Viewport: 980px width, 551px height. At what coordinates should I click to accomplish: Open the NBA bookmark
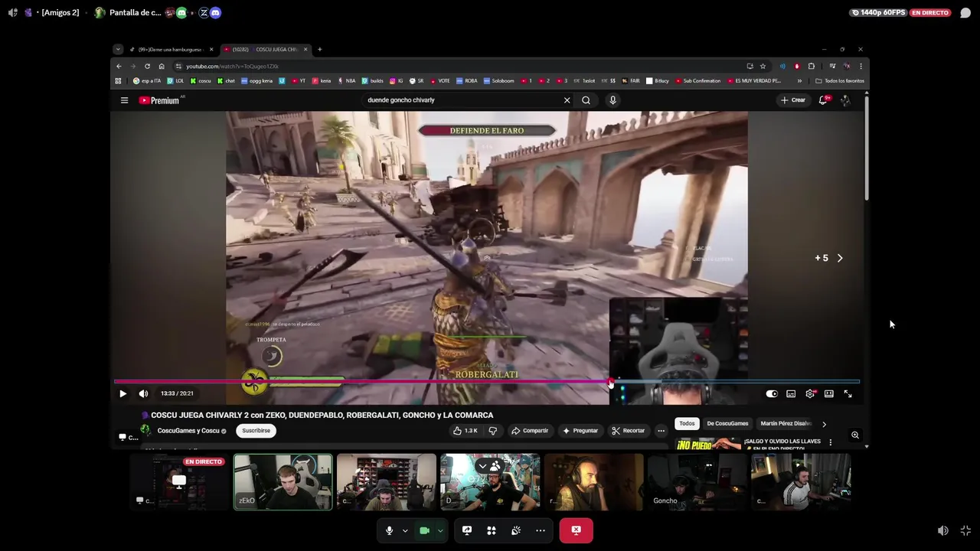click(347, 81)
